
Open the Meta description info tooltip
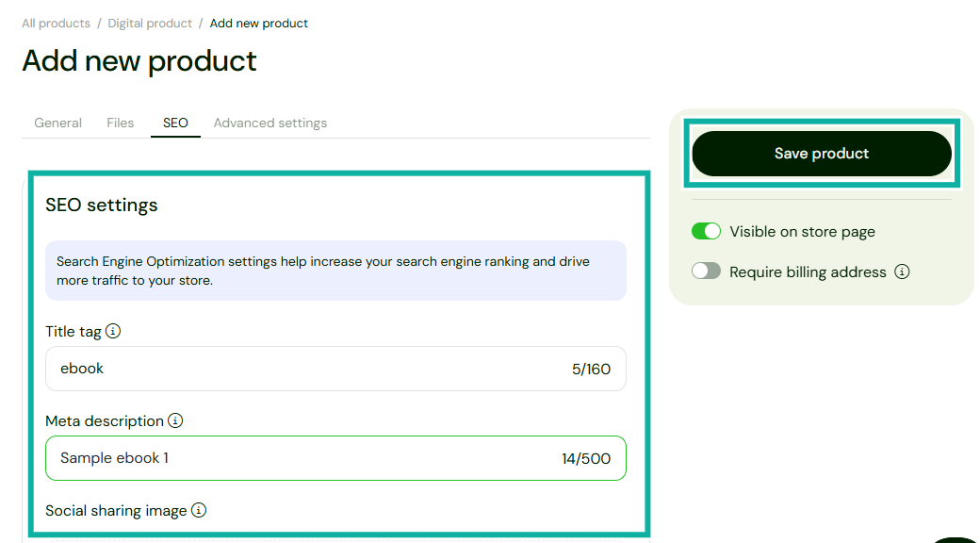point(175,420)
